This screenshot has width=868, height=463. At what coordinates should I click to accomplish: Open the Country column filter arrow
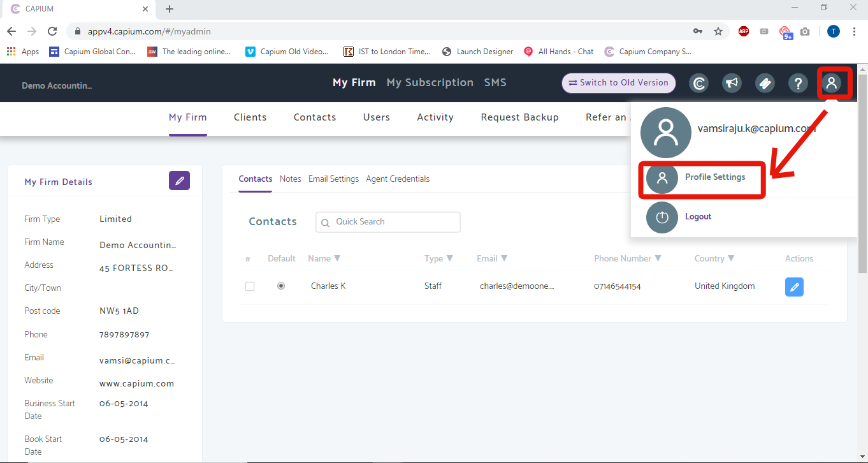point(731,258)
